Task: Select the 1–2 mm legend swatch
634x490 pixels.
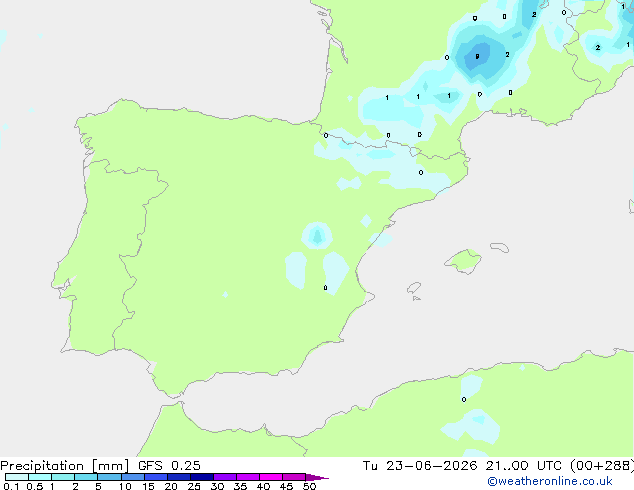Action: pyautogui.click(x=63, y=477)
